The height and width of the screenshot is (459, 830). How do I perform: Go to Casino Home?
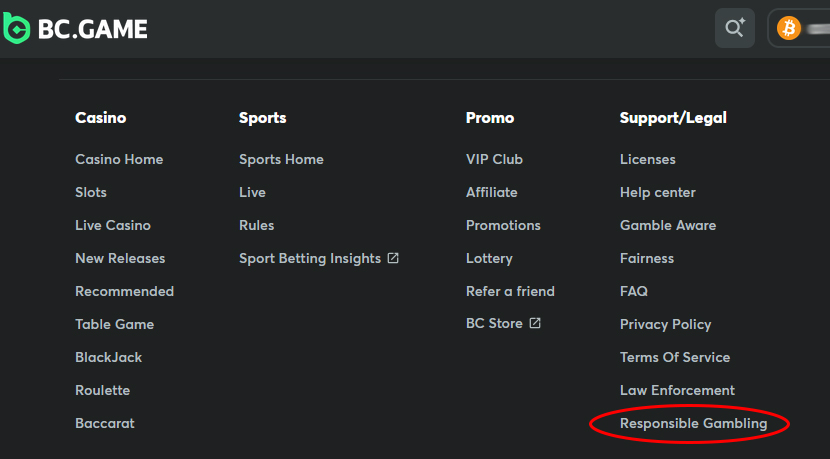(x=119, y=159)
